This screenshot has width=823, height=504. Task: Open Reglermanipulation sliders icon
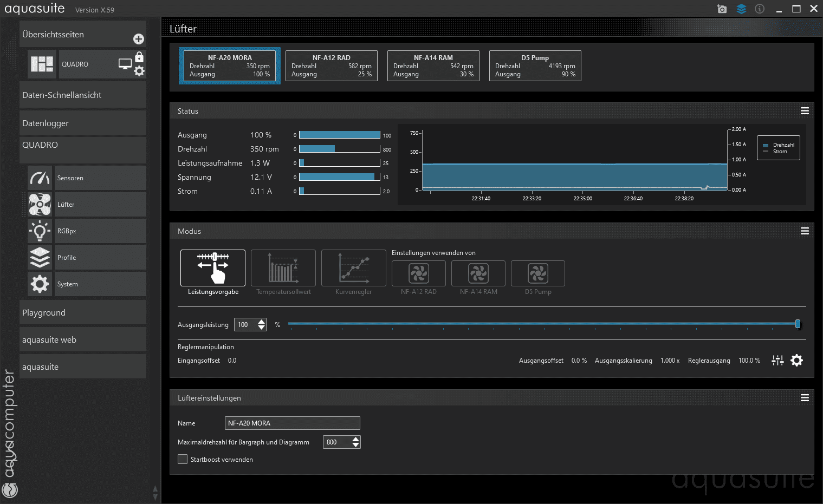[777, 361]
